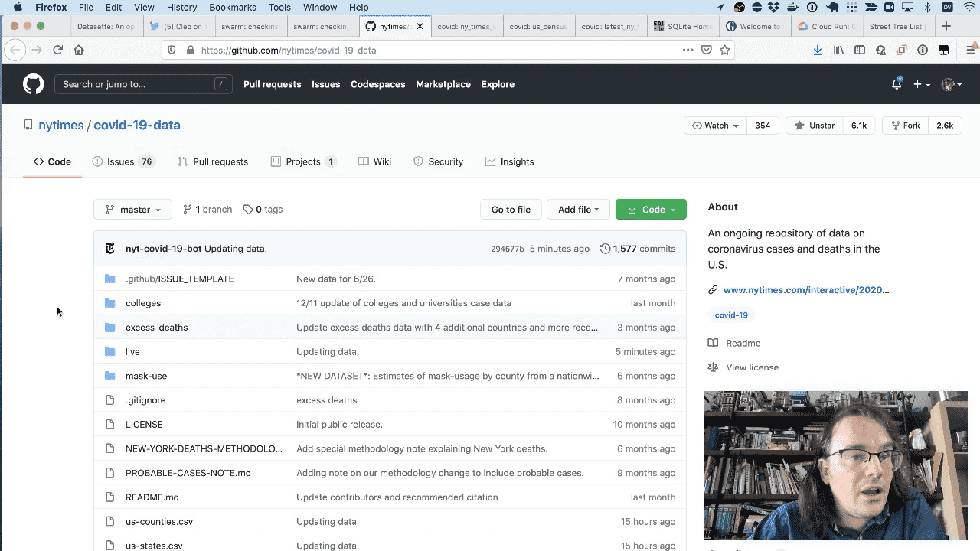Open the excess-deaths folder
The width and height of the screenshot is (980, 551).
click(x=156, y=328)
